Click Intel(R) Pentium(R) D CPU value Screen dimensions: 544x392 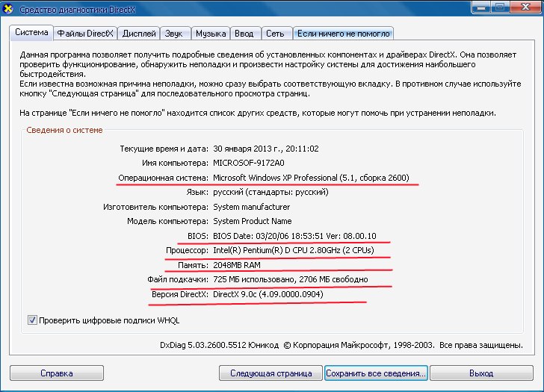(x=294, y=250)
